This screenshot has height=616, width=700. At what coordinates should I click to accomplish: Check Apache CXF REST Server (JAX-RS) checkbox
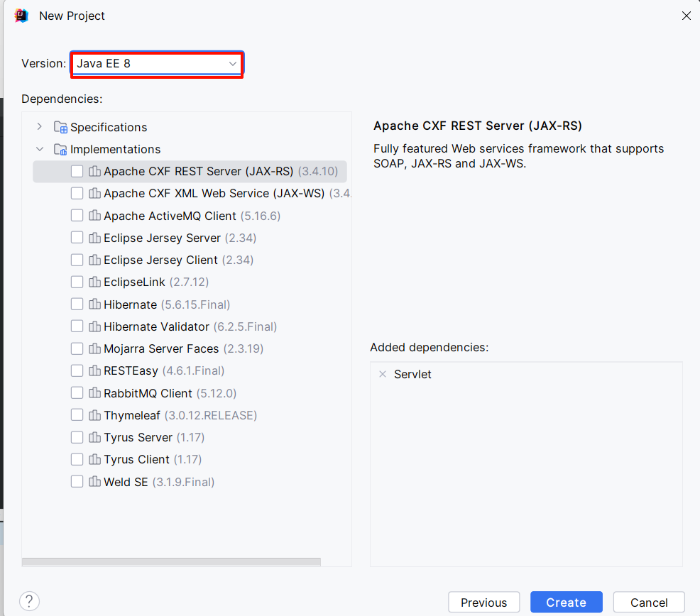(77, 172)
